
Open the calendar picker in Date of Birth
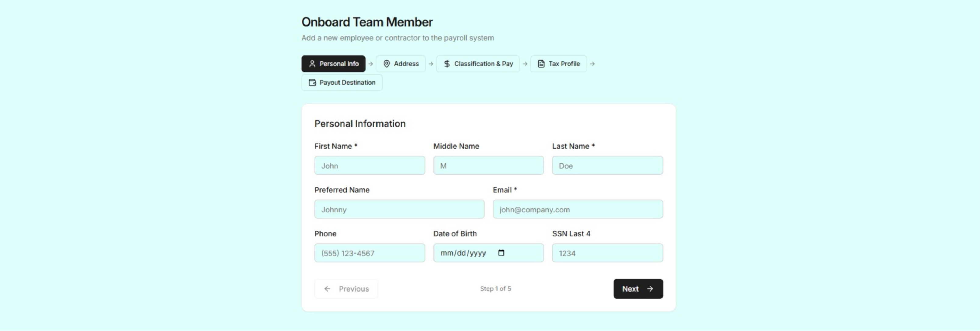[501, 253]
